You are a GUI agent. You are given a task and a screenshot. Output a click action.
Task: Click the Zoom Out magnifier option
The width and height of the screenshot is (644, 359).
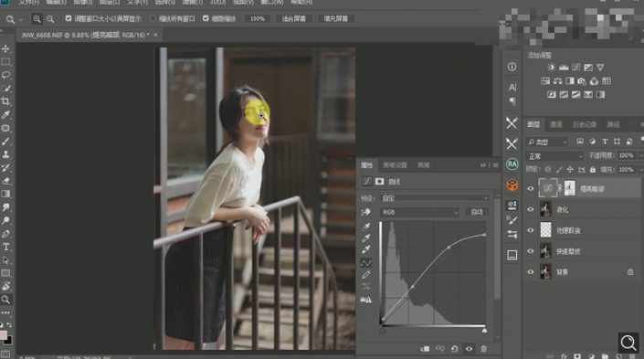click(x=50, y=19)
